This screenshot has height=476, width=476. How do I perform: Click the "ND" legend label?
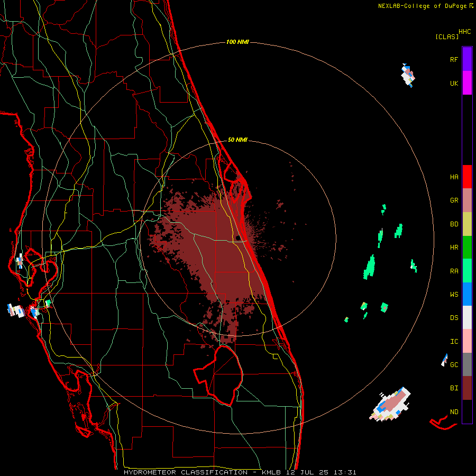click(x=454, y=412)
